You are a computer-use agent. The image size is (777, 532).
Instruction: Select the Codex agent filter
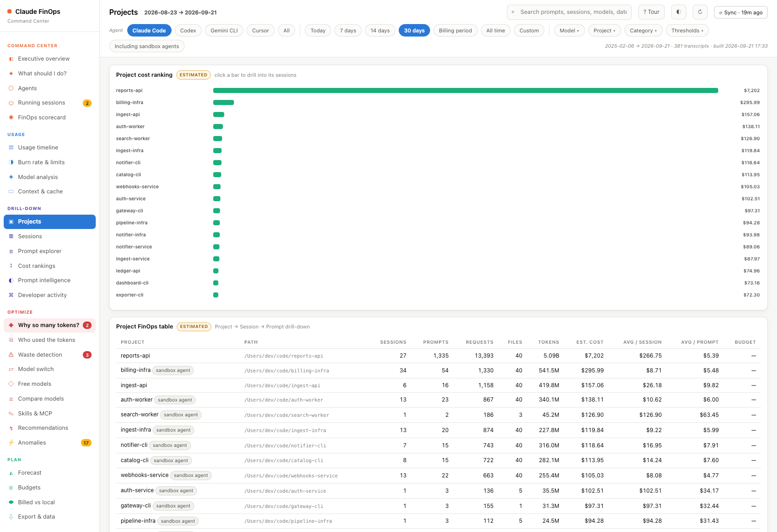[x=188, y=31]
